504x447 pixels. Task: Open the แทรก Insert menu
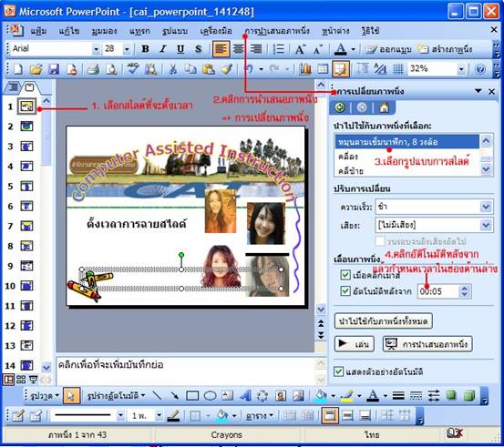(x=139, y=31)
